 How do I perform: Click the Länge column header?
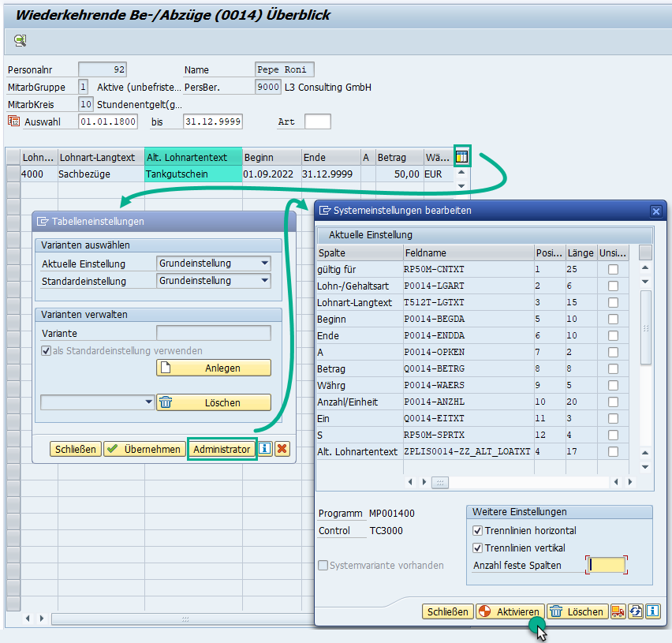click(581, 253)
